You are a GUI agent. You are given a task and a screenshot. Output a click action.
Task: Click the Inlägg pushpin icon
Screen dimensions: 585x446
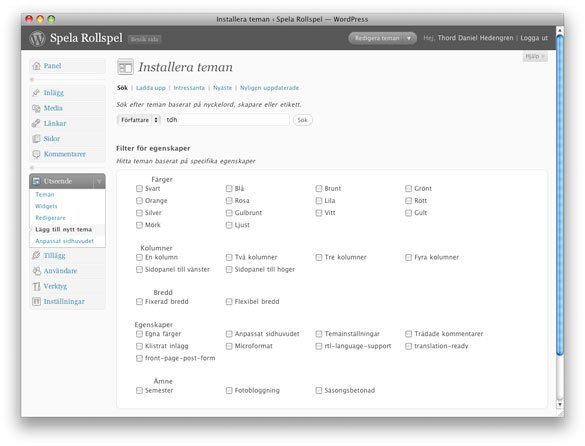pyautogui.click(x=36, y=93)
